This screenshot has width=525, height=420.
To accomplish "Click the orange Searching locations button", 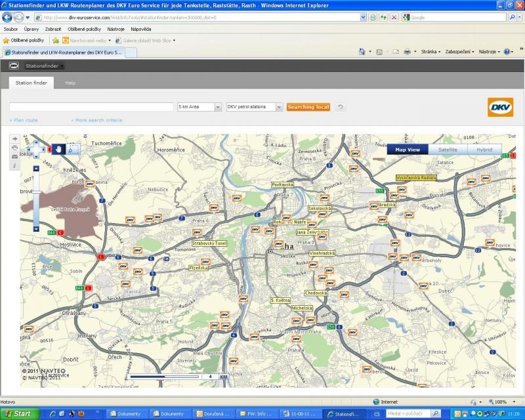I will (308, 107).
